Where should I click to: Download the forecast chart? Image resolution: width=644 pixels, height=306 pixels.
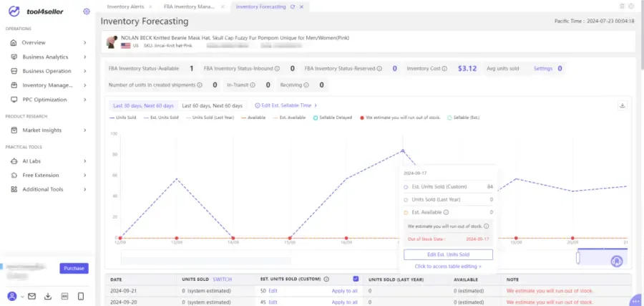pos(623,105)
